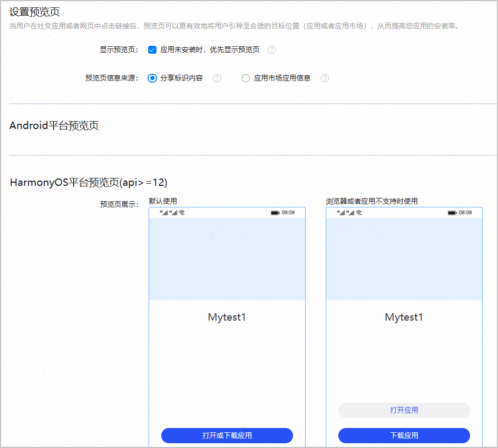
Task: Click Mytest1 title in right phone preview
Action: pyautogui.click(x=404, y=317)
